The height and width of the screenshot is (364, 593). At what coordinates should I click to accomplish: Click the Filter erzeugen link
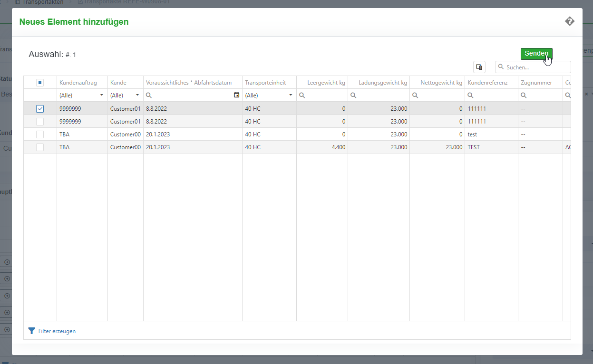pyautogui.click(x=57, y=331)
